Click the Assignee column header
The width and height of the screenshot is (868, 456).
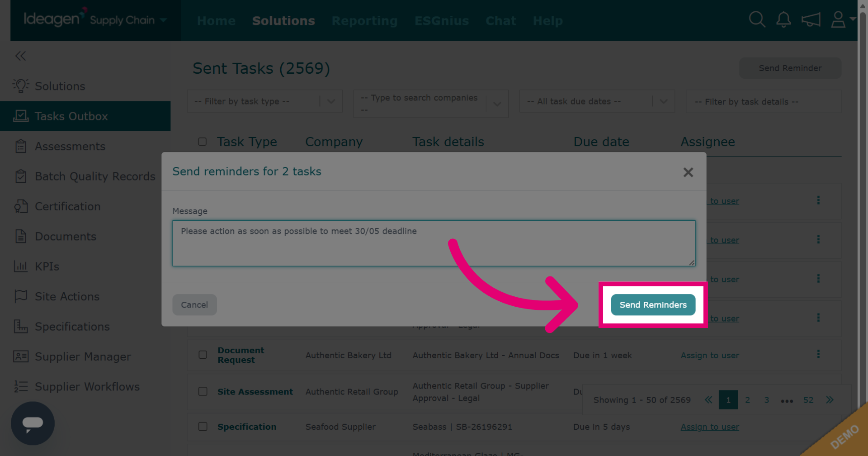[708, 142]
